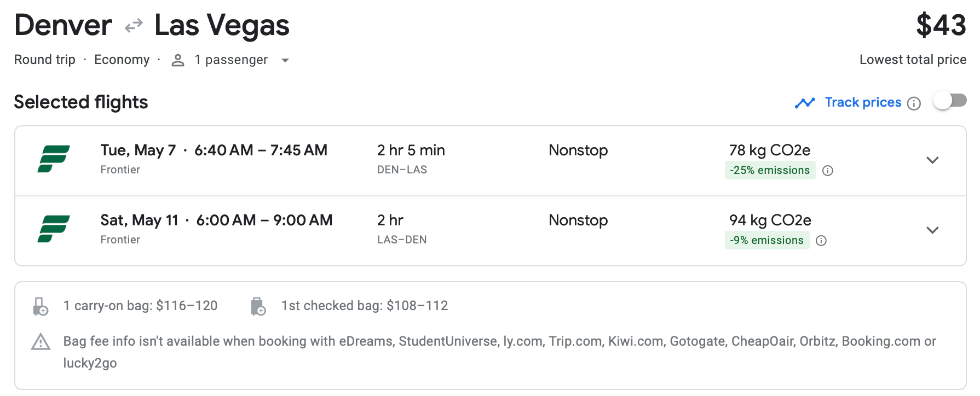
Task: Click Frontier logo on May 11 flight
Action: tap(54, 229)
